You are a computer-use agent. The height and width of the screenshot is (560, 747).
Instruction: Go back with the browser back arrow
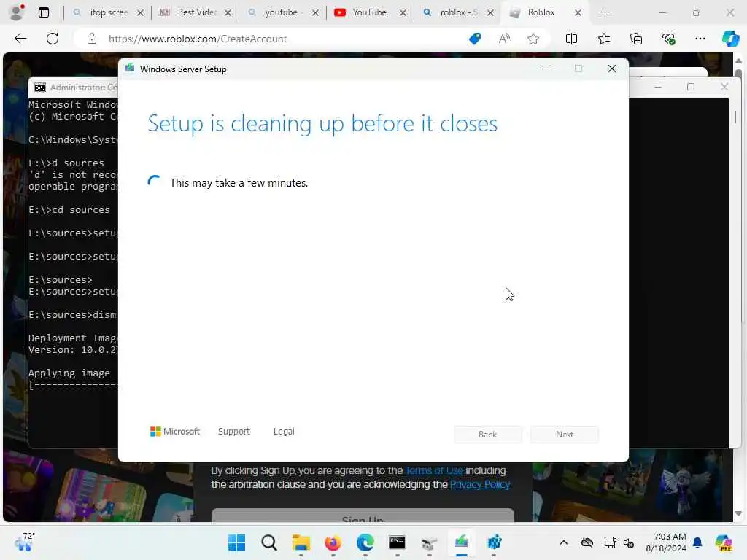(x=20, y=39)
